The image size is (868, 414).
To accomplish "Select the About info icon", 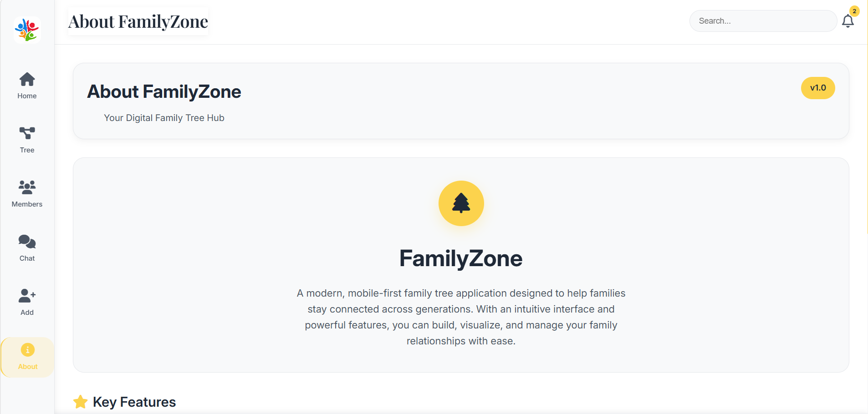I will 28,350.
